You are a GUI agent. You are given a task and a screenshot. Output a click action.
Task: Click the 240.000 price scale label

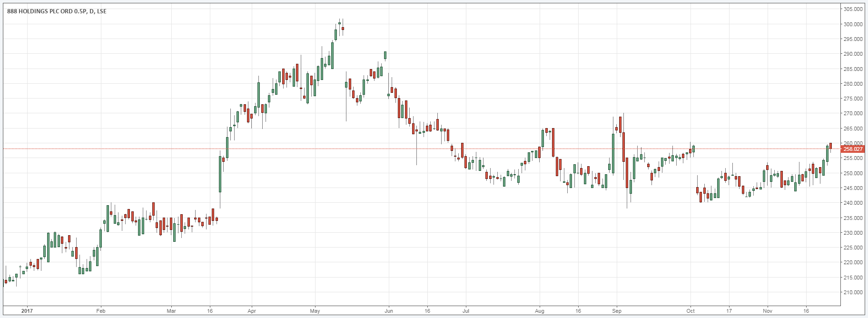(x=853, y=203)
